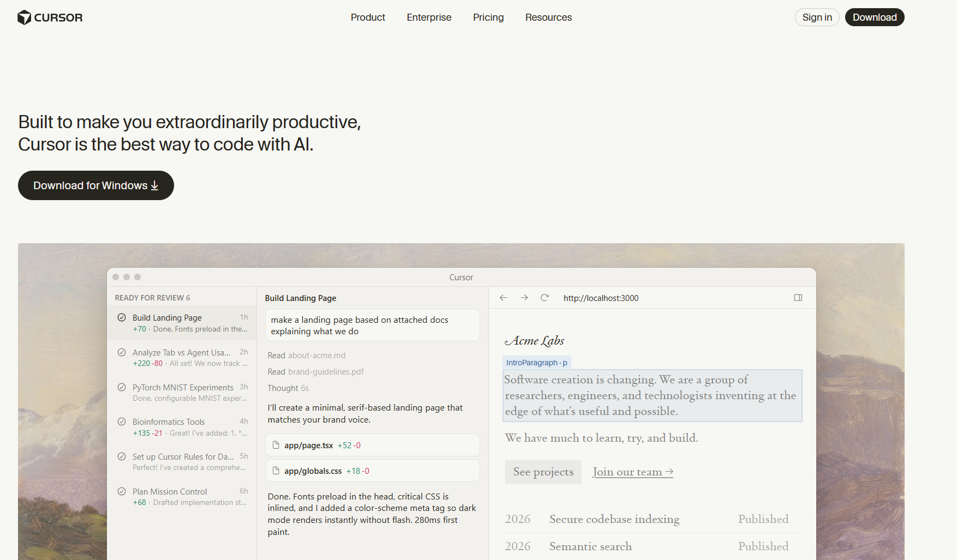Click check icon beside Build Landing Page
Image resolution: width=957 pixels, height=560 pixels.
click(122, 317)
